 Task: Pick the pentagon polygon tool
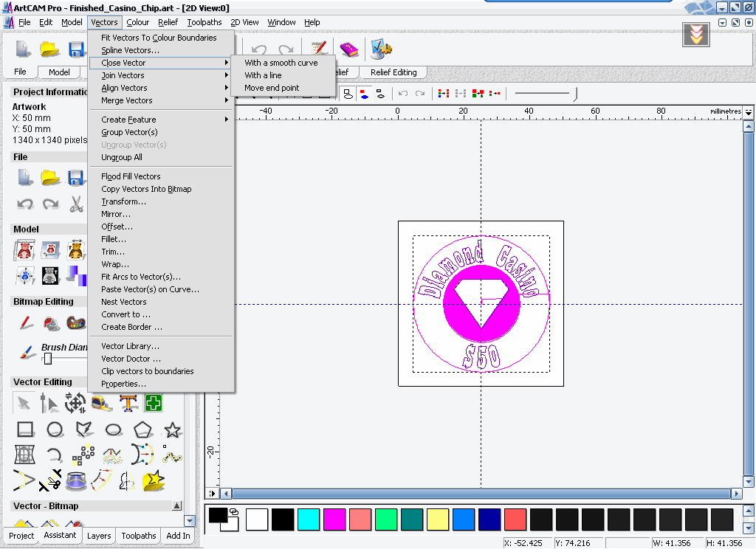point(143,429)
